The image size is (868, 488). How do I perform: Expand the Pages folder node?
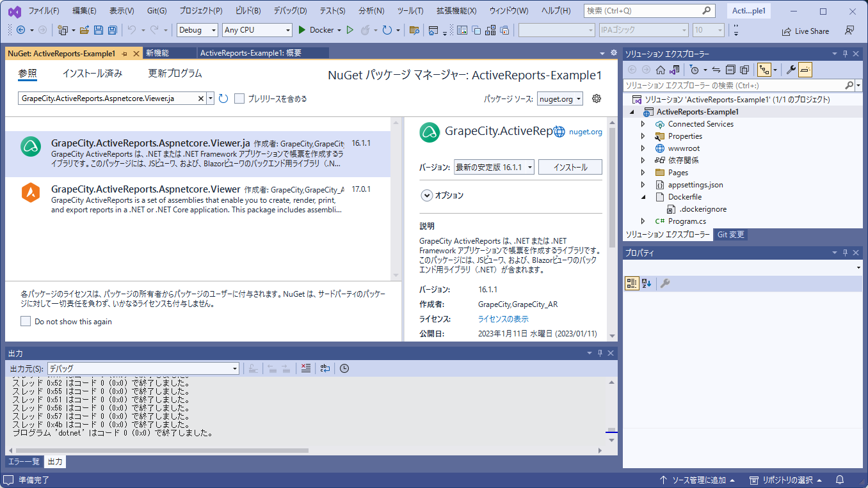pos(643,173)
